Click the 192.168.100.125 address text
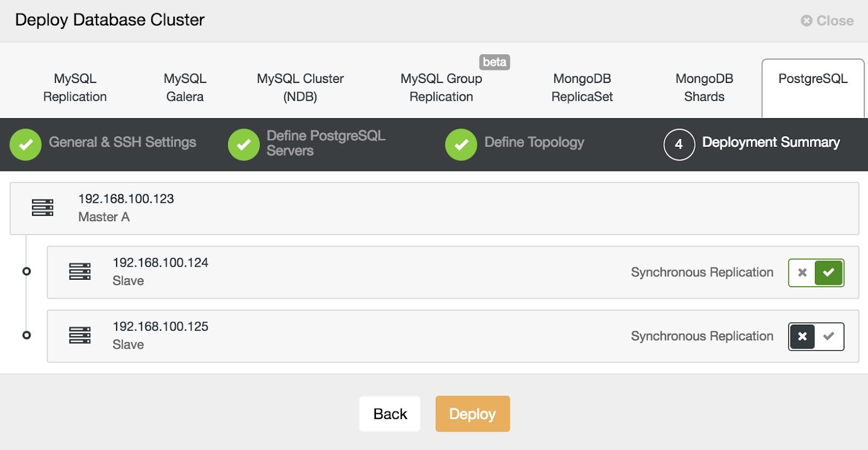Image resolution: width=868 pixels, height=450 pixels. [161, 327]
